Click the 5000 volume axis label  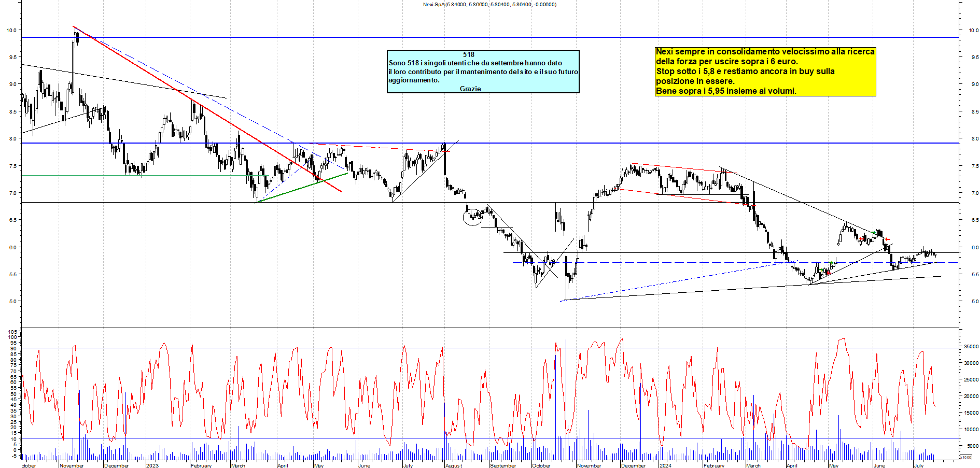(973, 446)
